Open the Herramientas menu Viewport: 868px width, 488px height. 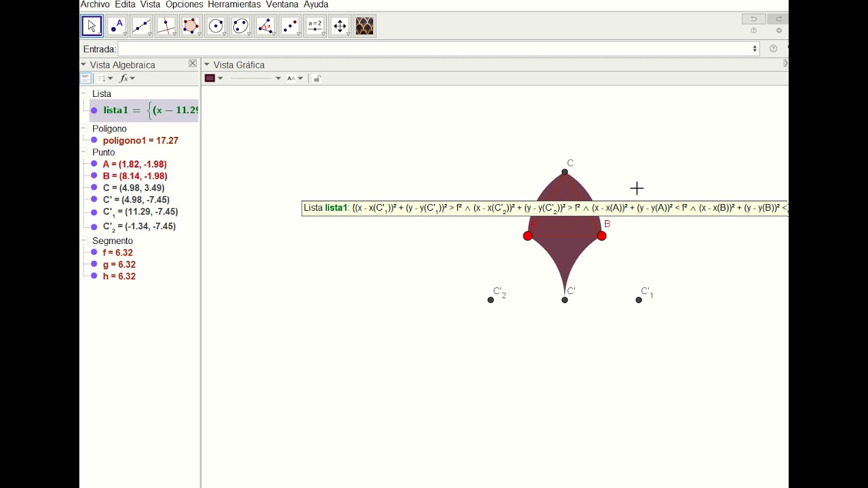click(234, 5)
